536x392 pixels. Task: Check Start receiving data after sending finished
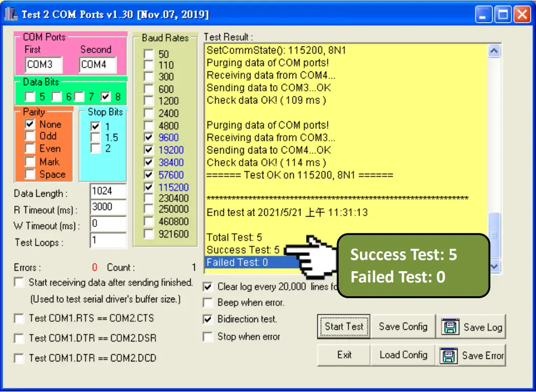pyautogui.click(x=19, y=282)
